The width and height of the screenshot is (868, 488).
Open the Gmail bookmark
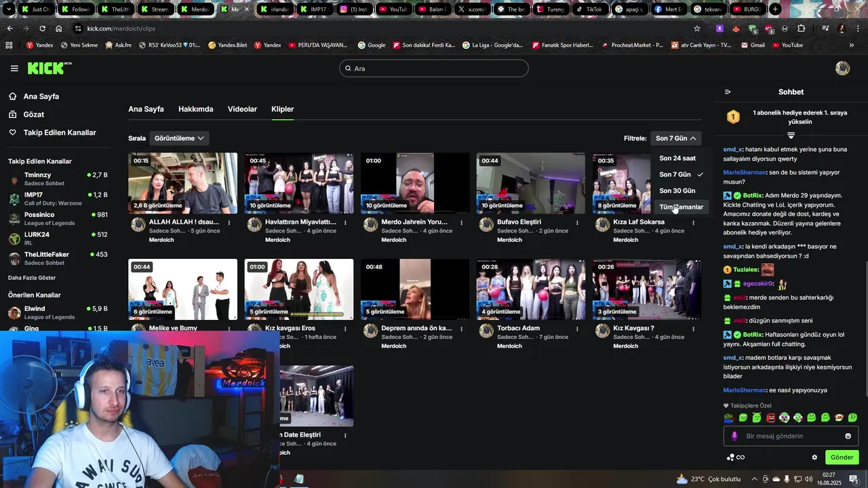[753, 45]
